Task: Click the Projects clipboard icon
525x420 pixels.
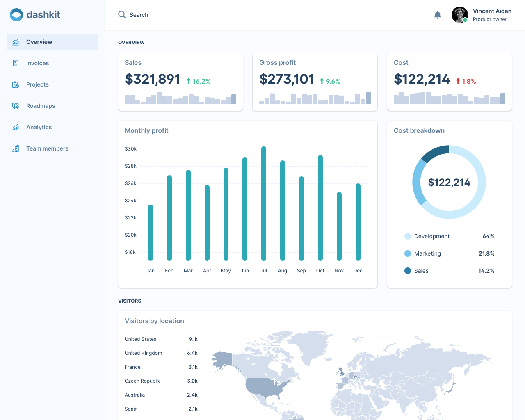Action: pos(16,84)
